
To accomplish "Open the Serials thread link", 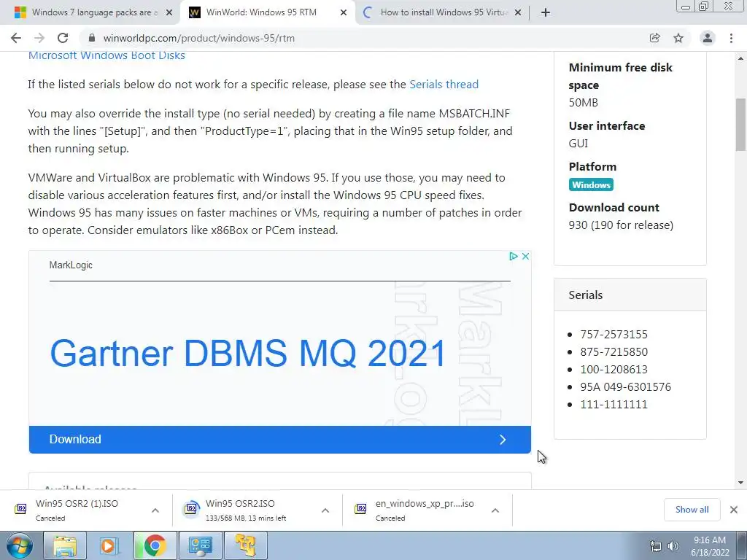I will tap(444, 85).
